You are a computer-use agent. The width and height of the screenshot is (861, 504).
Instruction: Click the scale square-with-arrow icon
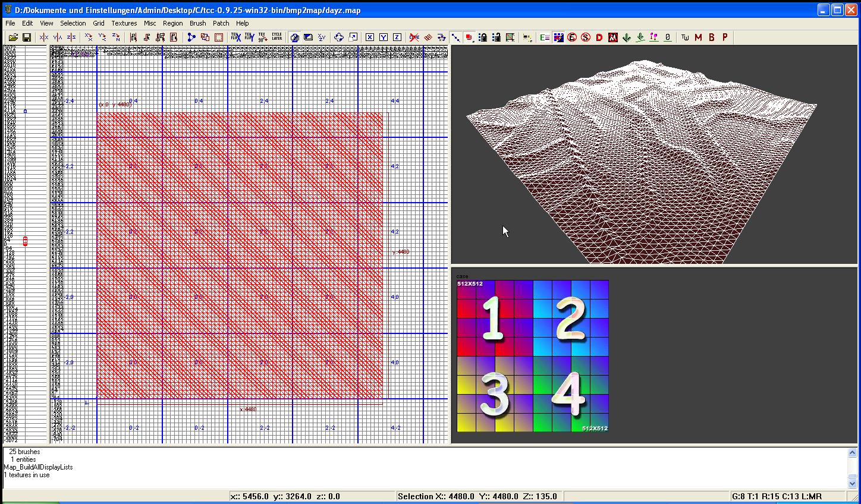tap(353, 37)
